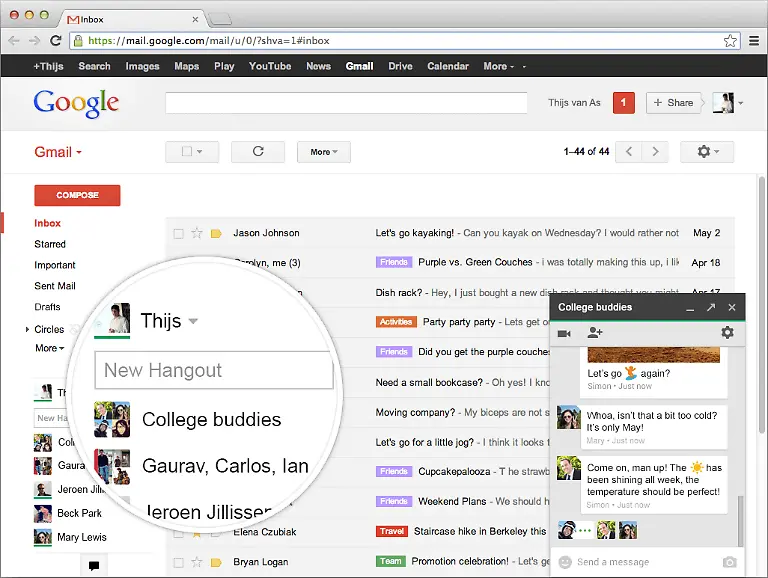Click the + Share button
This screenshot has height=578, width=768.
[673, 103]
